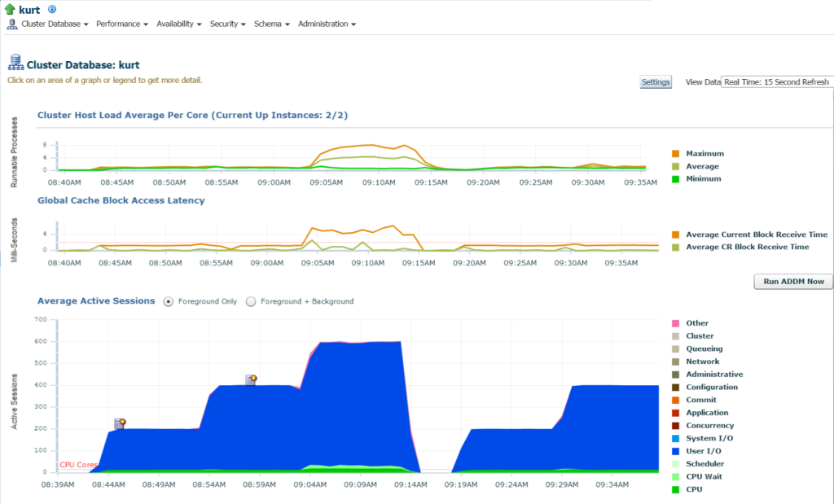Image resolution: width=834 pixels, height=504 pixels.
Task: Open the View Data refresh dropdown
Action: (x=777, y=82)
